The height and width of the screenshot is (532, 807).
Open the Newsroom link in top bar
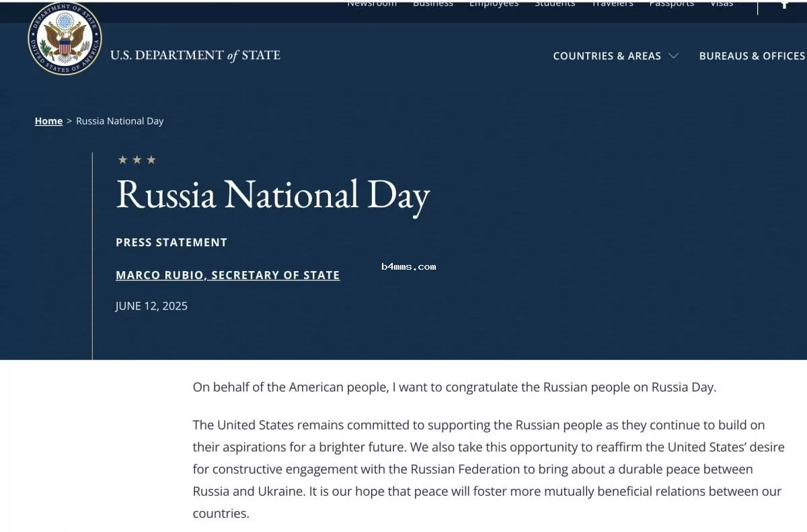(372, 3)
